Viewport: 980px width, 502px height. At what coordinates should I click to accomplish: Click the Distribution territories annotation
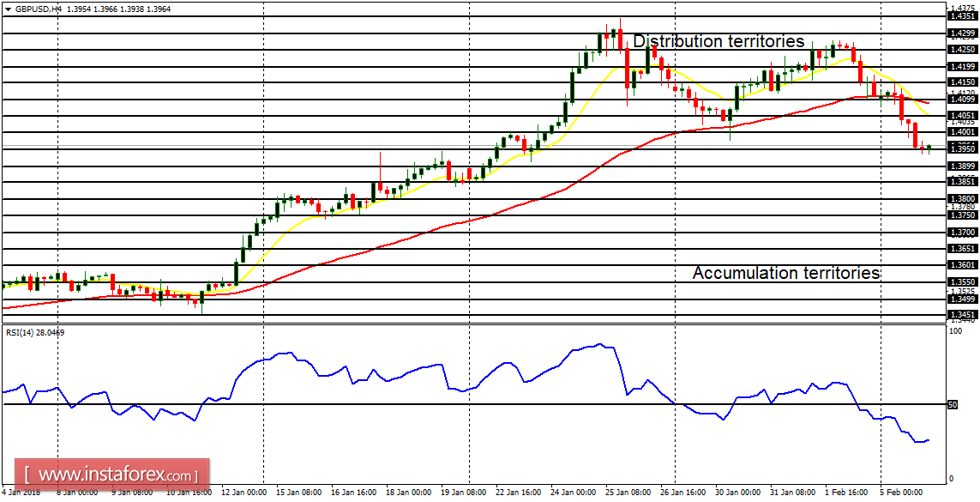pyautogui.click(x=718, y=40)
